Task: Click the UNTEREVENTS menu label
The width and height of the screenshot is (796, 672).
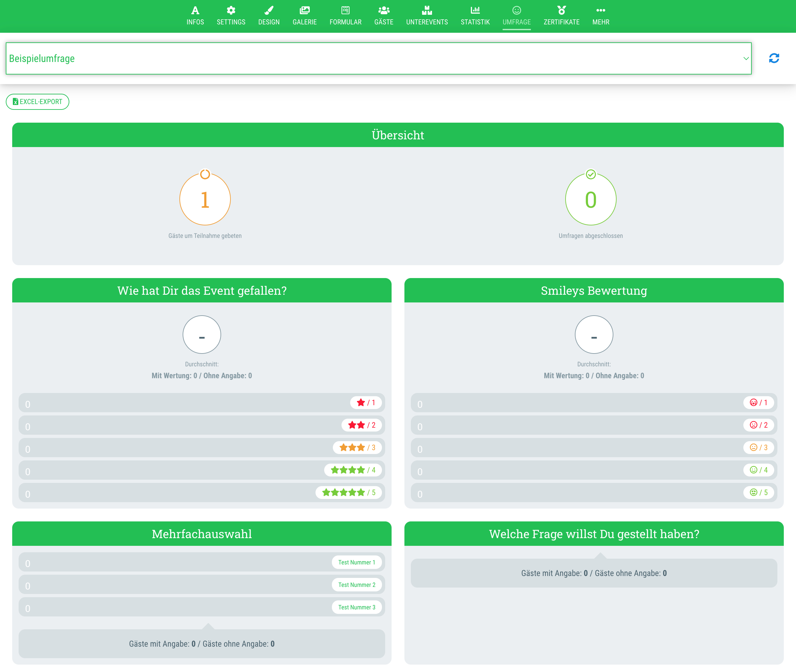Action: pos(427,22)
